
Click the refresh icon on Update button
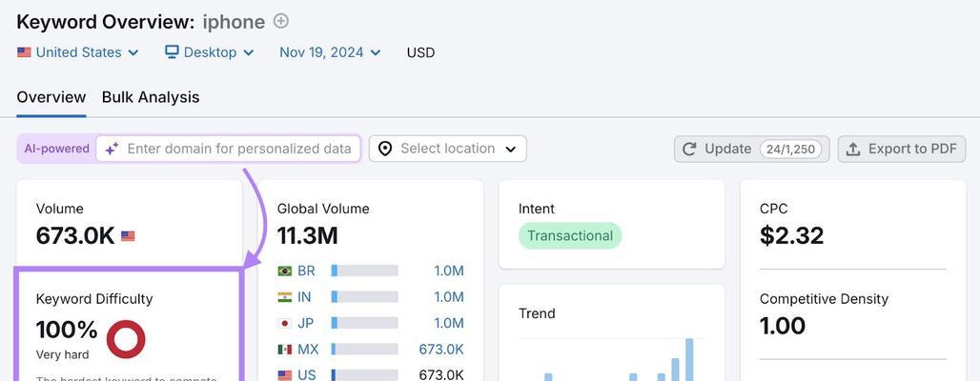click(689, 149)
